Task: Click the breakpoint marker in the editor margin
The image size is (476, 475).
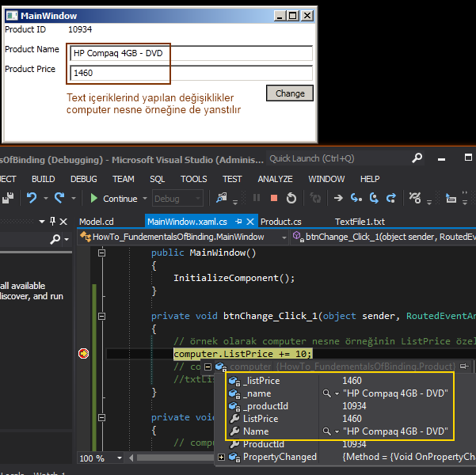Action: pyautogui.click(x=83, y=354)
